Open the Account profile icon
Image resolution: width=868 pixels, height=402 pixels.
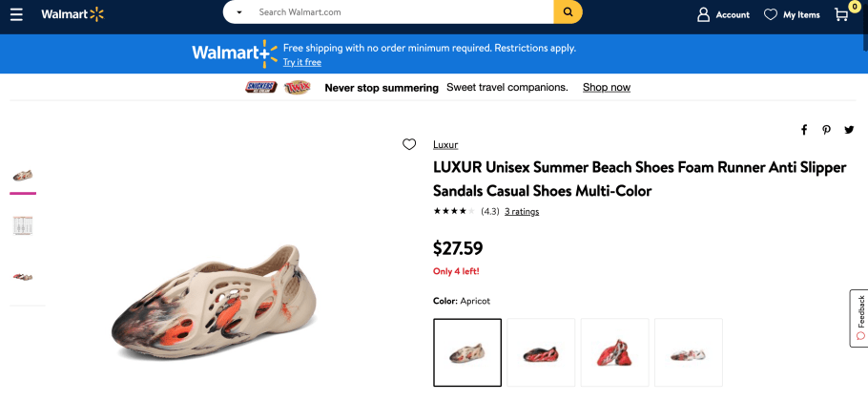point(704,14)
